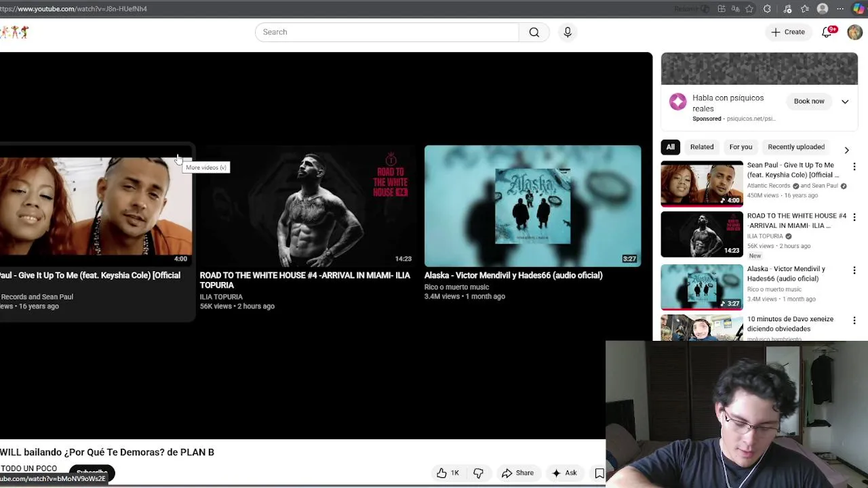Open options for sidebar Sean Paul video

point(854,167)
